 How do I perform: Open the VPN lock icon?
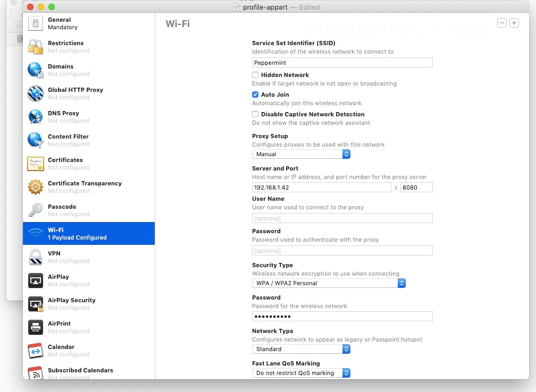[36, 257]
